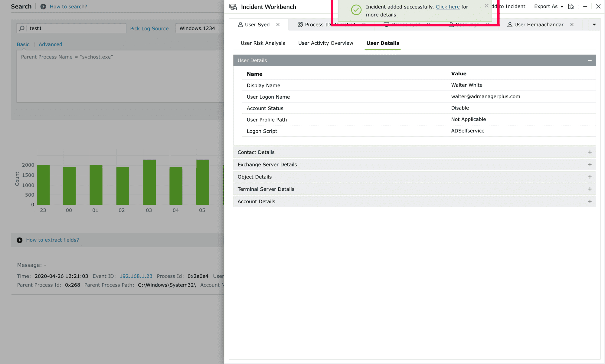The image size is (605, 364).
Task: Expand the Object Details section
Action: pos(590,177)
